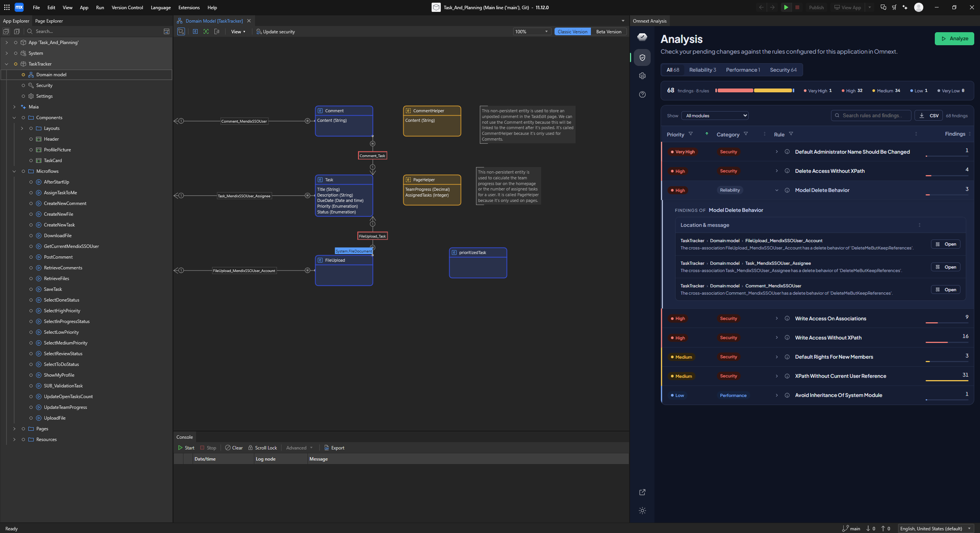Switch to Beta Version view
Viewport: 980px width, 533px height.
point(609,32)
